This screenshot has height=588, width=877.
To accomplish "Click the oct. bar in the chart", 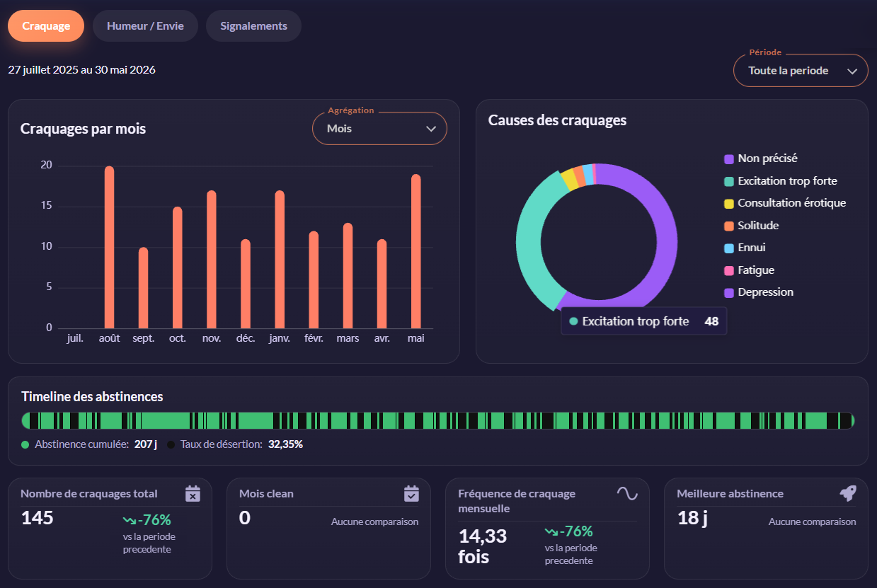I will point(178,267).
